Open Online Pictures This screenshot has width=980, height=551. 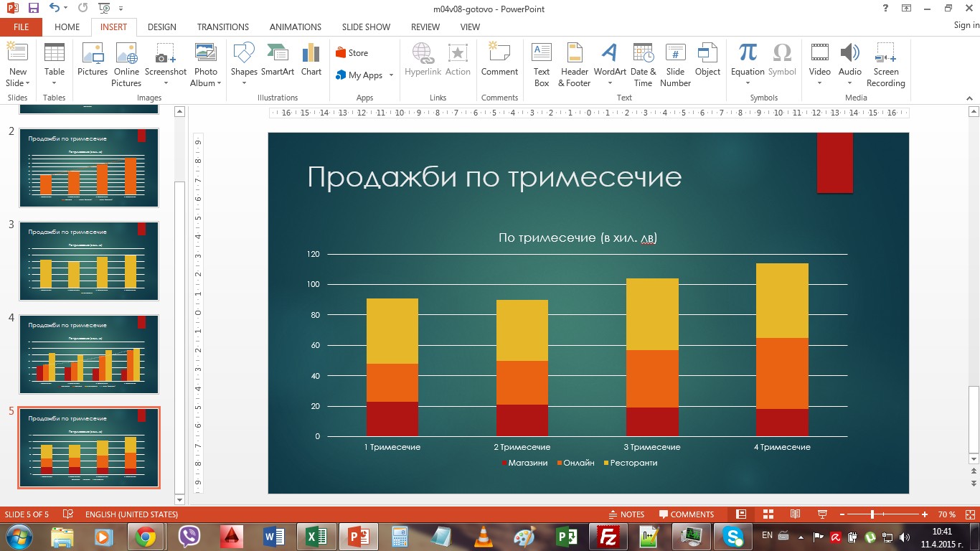click(126, 65)
